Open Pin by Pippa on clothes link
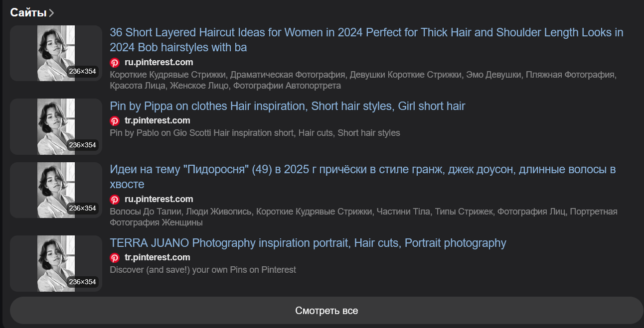The image size is (644, 328). click(287, 106)
